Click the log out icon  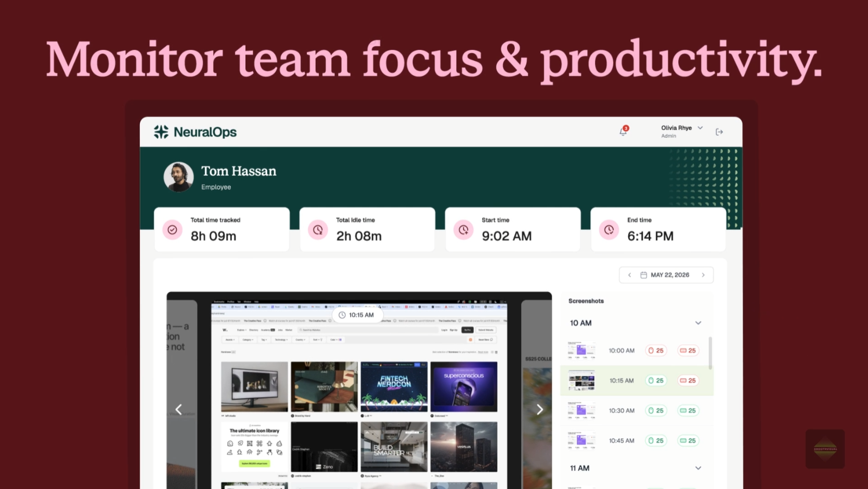coord(719,132)
